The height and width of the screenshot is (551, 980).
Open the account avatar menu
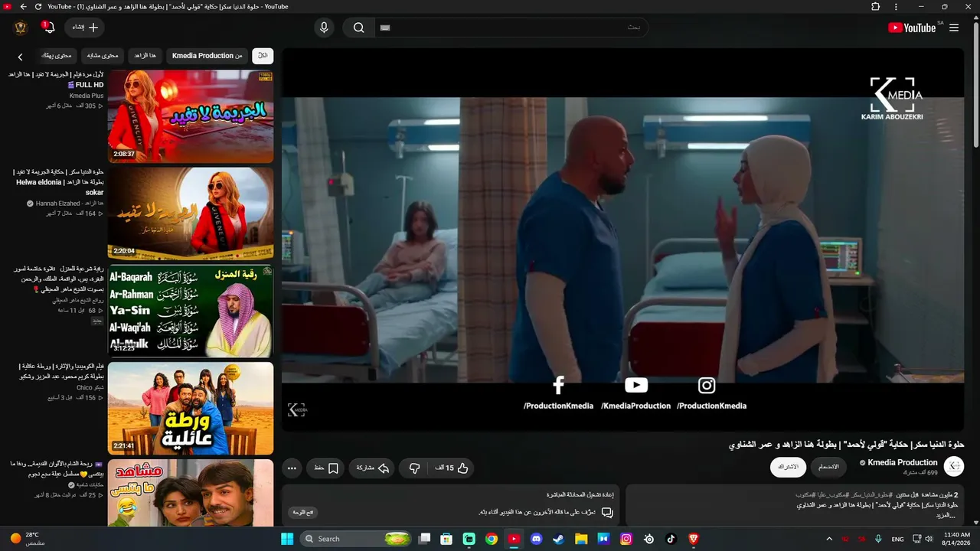point(21,28)
